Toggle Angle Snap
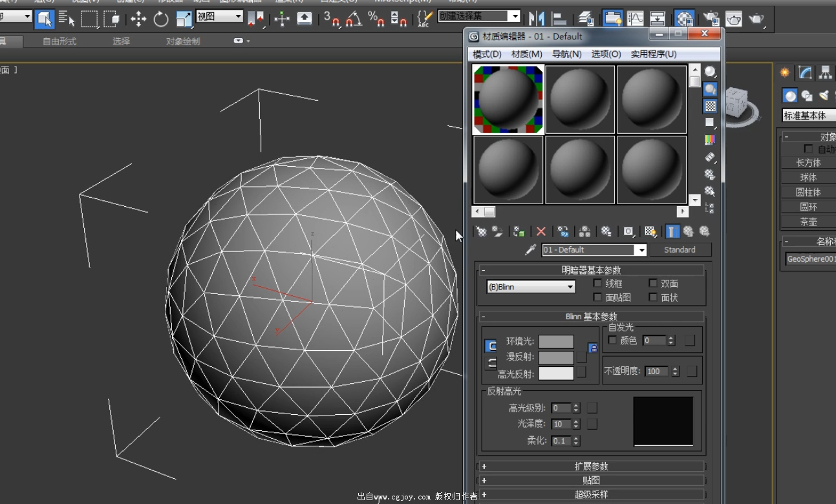Viewport: 836px width, 504px height. (353, 19)
